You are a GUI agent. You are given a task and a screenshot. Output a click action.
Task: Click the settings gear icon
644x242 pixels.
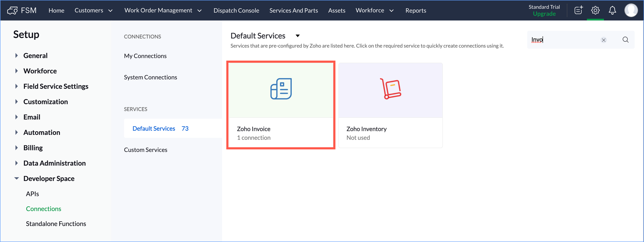[x=595, y=10]
